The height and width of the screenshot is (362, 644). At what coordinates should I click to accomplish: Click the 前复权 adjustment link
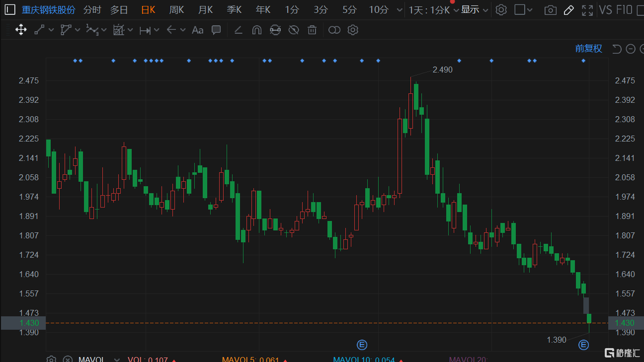[x=588, y=49]
